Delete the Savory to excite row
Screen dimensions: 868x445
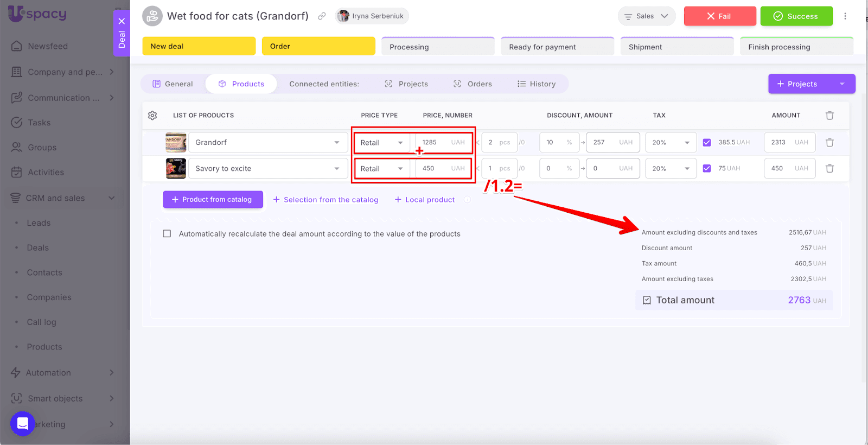coord(829,169)
